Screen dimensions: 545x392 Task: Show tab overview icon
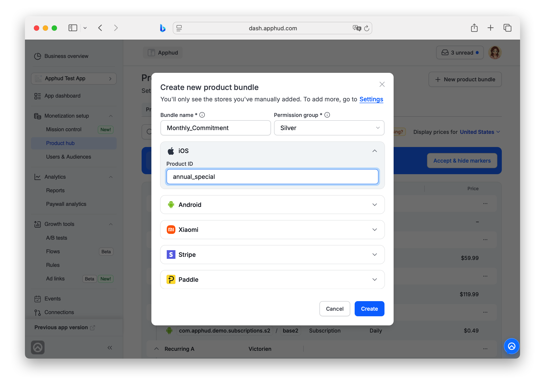pyautogui.click(x=507, y=28)
